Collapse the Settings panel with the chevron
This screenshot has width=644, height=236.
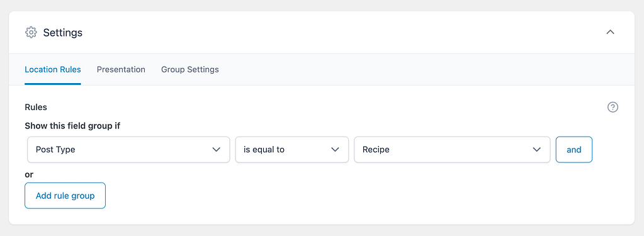pyautogui.click(x=611, y=32)
